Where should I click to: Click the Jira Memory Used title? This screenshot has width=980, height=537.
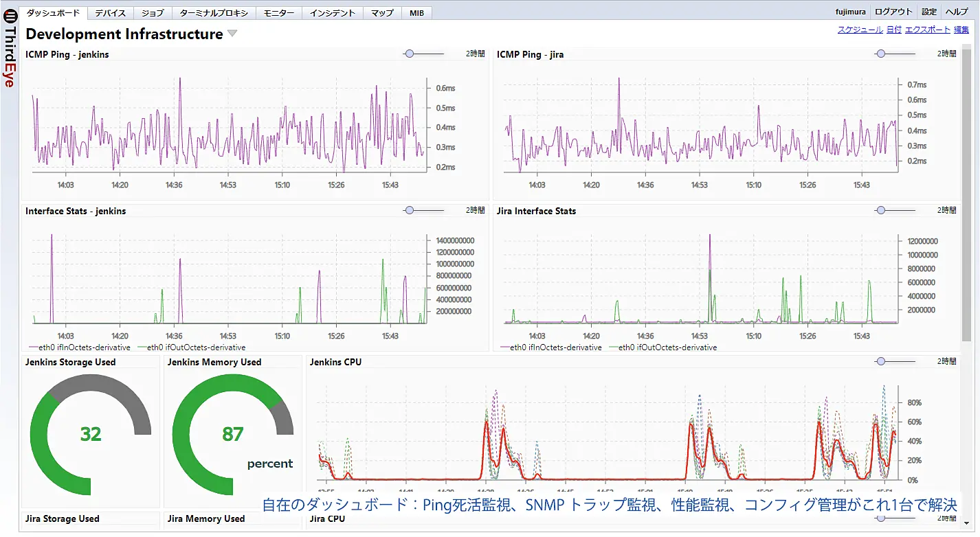click(x=206, y=518)
